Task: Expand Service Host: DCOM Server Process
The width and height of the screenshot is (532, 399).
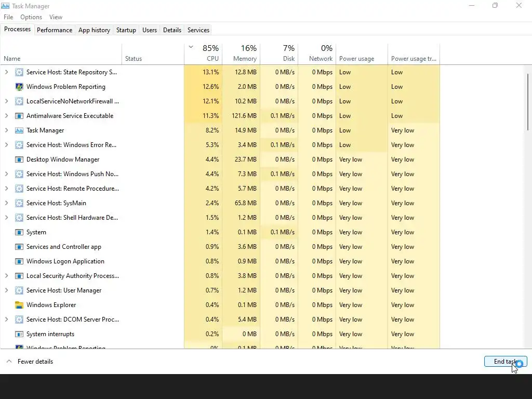Action: pos(6,320)
